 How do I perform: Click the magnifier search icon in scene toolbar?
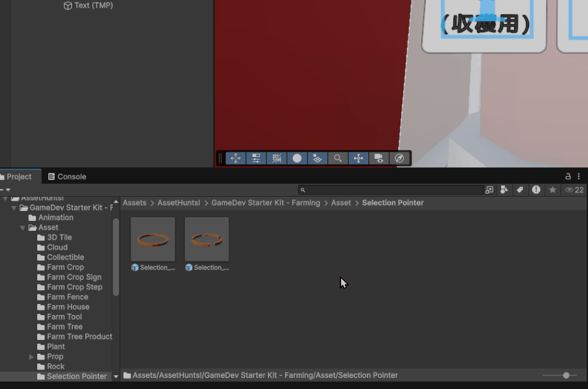[x=337, y=158]
